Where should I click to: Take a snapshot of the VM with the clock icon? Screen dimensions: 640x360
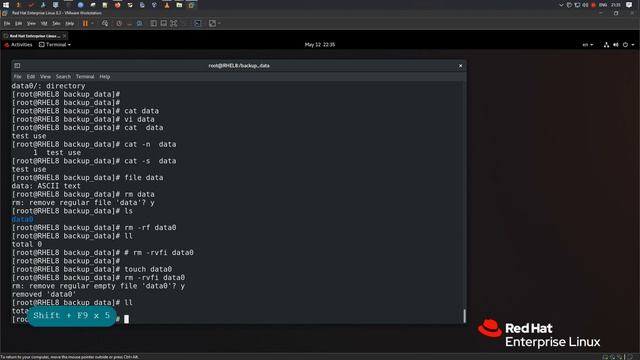coord(119,24)
